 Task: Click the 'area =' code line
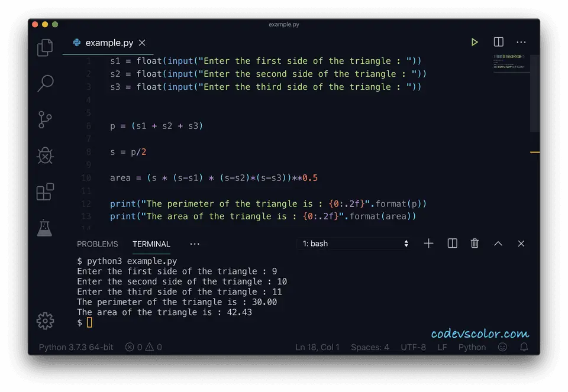point(214,178)
